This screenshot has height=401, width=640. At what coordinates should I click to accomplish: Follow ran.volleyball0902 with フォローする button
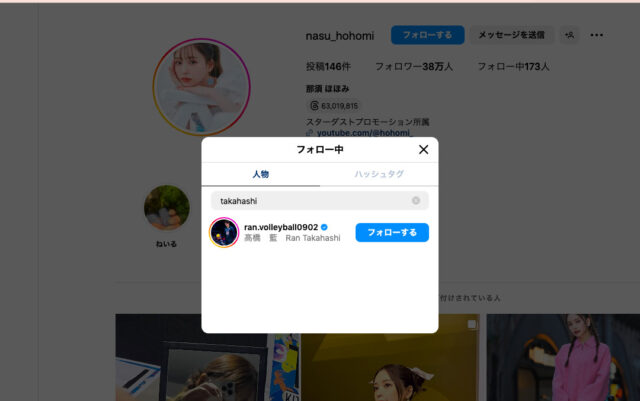[392, 232]
